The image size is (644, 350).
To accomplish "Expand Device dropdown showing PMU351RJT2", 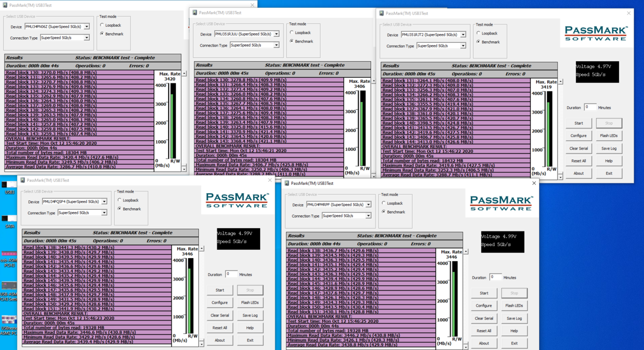I will [463, 35].
